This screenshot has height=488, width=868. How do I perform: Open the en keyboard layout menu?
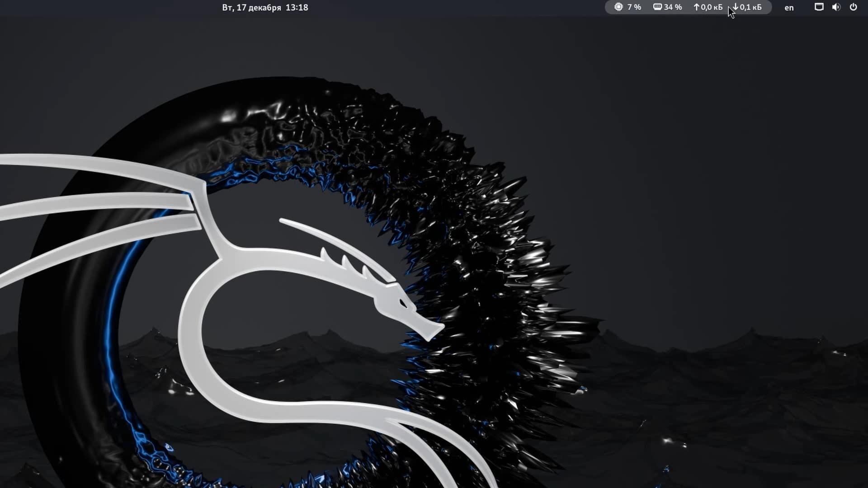click(789, 8)
